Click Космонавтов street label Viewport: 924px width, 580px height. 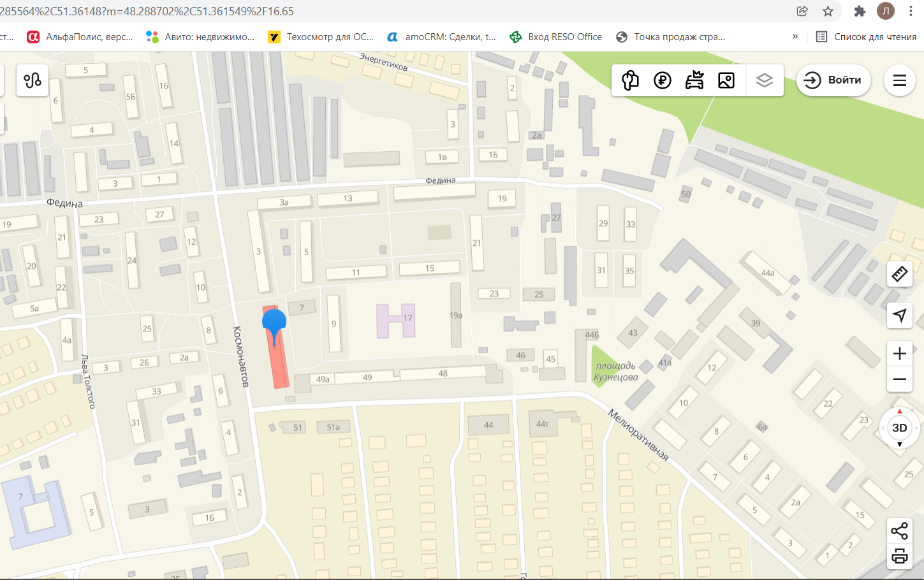point(240,357)
